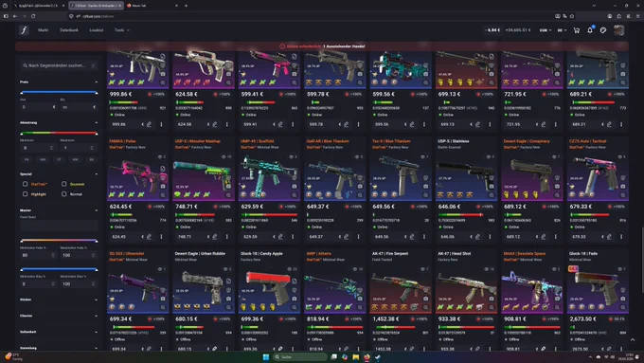Open the translate page icon in the address bar
Image resolution: width=644 pixels, height=363 pixels.
(564, 16)
